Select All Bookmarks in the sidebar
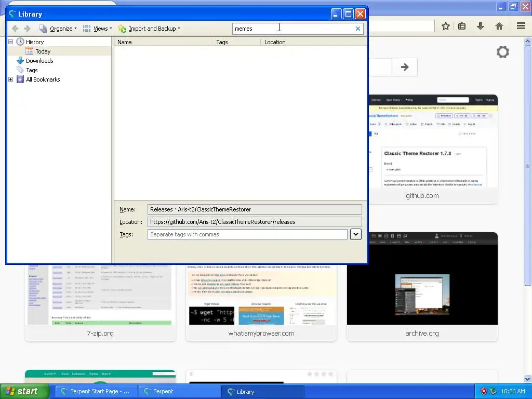 (x=43, y=79)
